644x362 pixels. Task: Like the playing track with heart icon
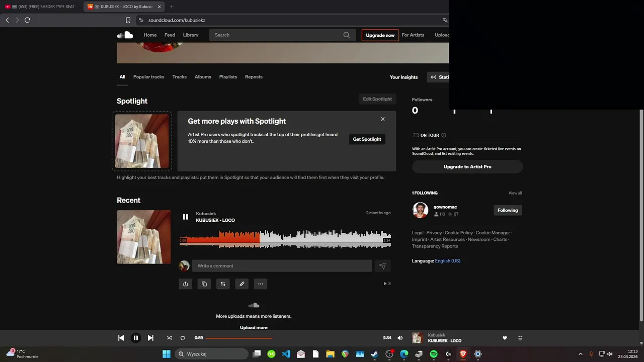pyautogui.click(x=505, y=338)
